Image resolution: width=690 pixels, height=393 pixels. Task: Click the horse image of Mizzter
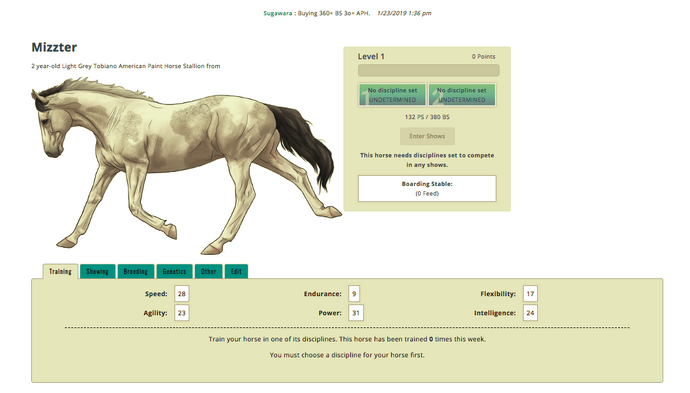185,165
